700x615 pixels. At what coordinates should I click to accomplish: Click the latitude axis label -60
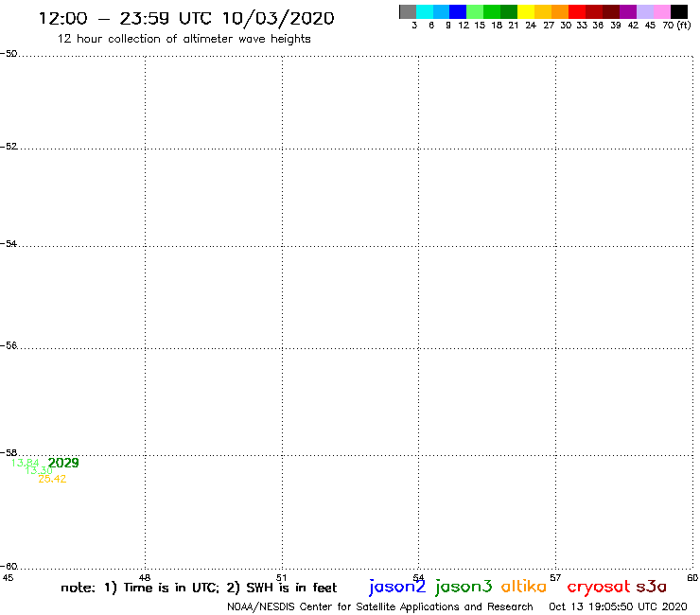pos(9,567)
